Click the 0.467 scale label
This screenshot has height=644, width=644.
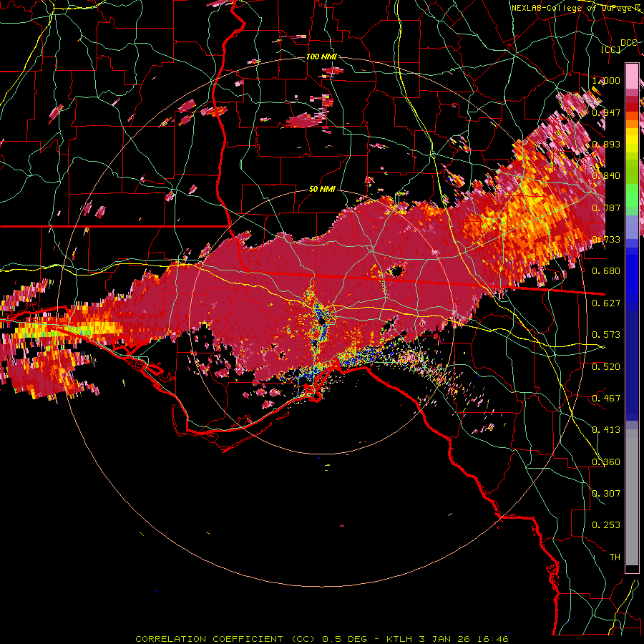click(606, 398)
